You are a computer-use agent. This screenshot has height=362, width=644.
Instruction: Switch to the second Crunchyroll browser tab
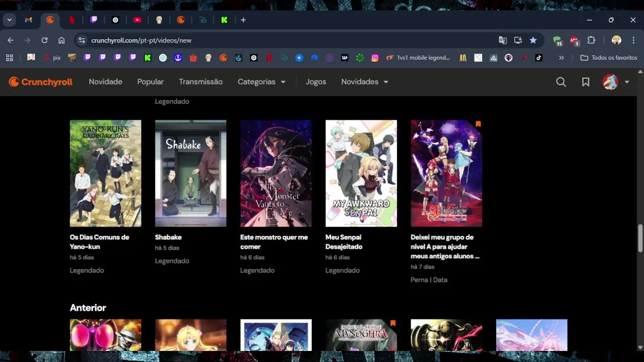pyautogui.click(x=181, y=20)
